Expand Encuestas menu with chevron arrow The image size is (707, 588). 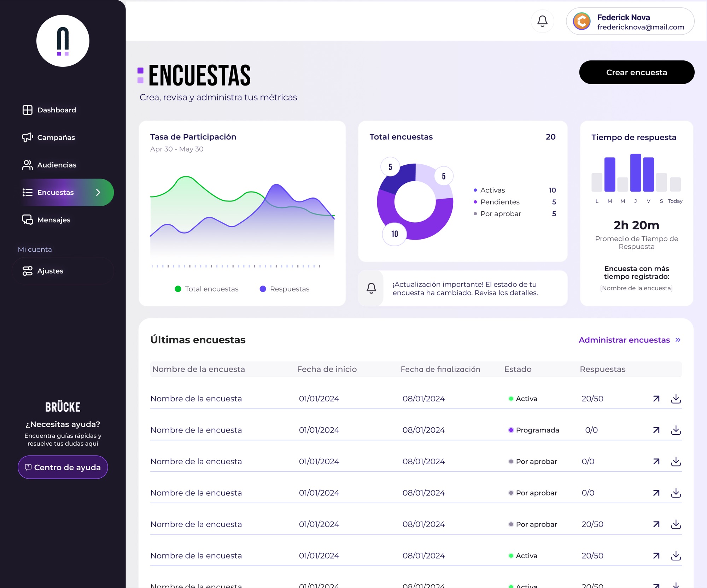tap(98, 192)
